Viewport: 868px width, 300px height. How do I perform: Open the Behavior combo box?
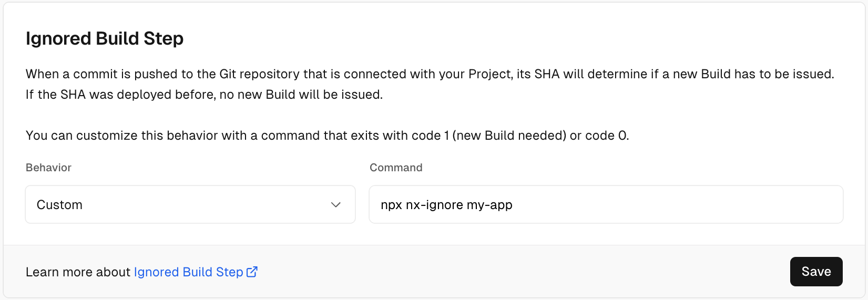pos(190,204)
